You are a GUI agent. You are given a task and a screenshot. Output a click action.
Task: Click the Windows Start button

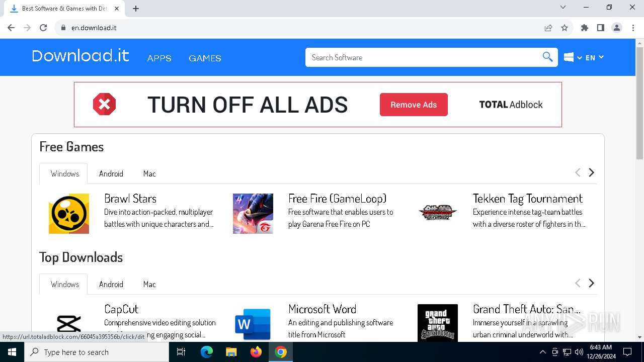click(x=12, y=352)
